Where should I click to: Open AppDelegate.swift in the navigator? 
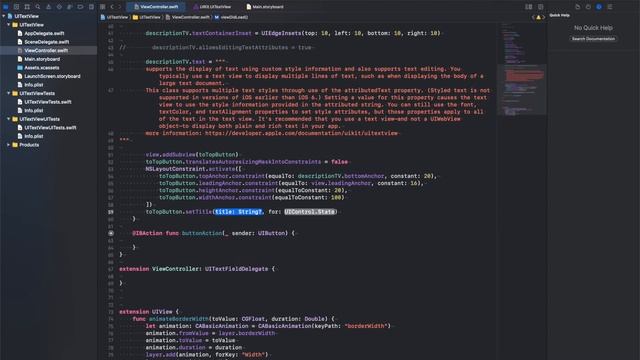[x=44, y=33]
